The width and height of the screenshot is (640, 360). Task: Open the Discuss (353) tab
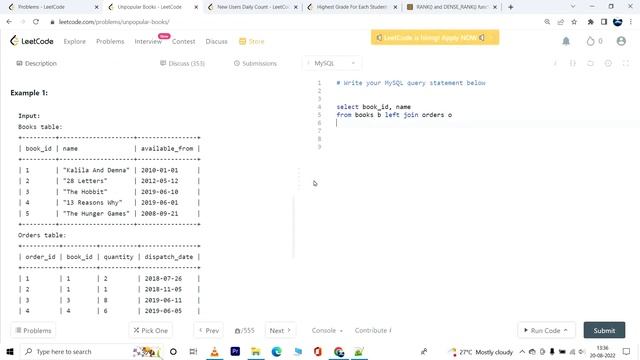[182, 63]
